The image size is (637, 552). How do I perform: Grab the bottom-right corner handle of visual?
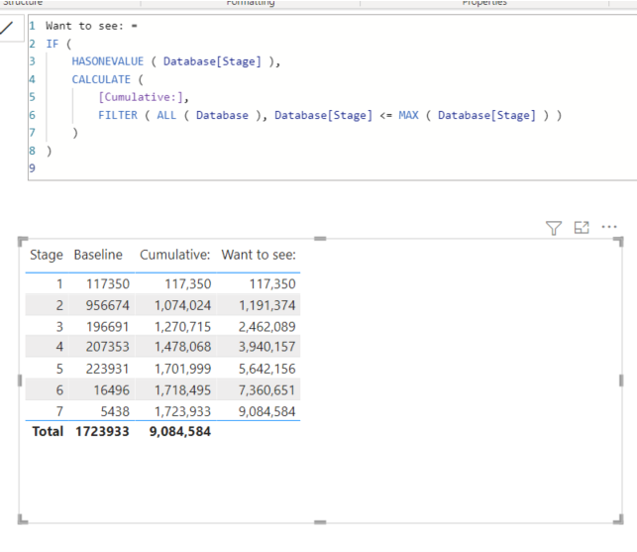(x=618, y=520)
